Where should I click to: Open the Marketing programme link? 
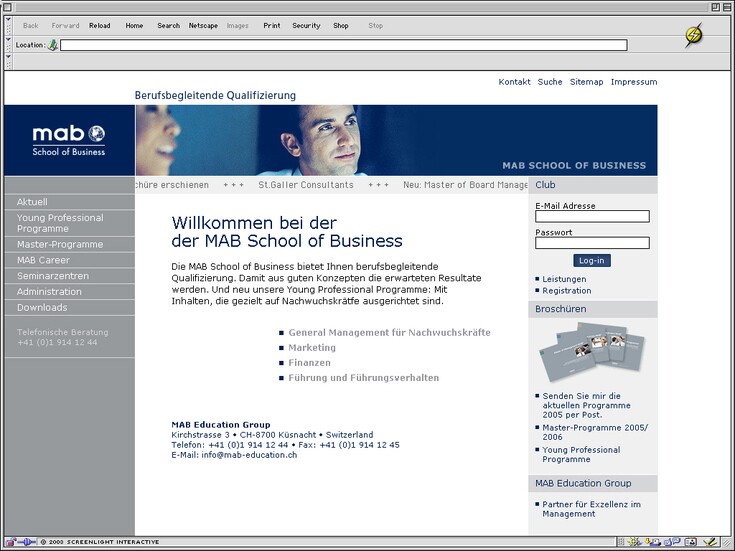[x=312, y=347]
